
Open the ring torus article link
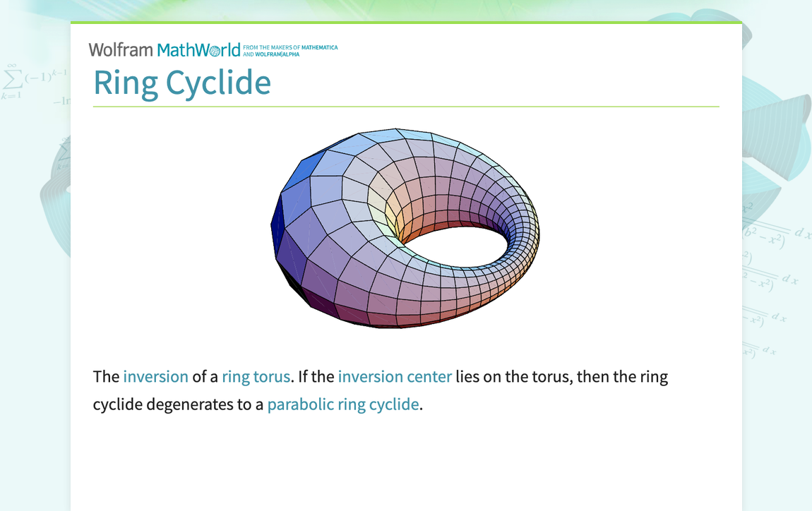(x=256, y=376)
